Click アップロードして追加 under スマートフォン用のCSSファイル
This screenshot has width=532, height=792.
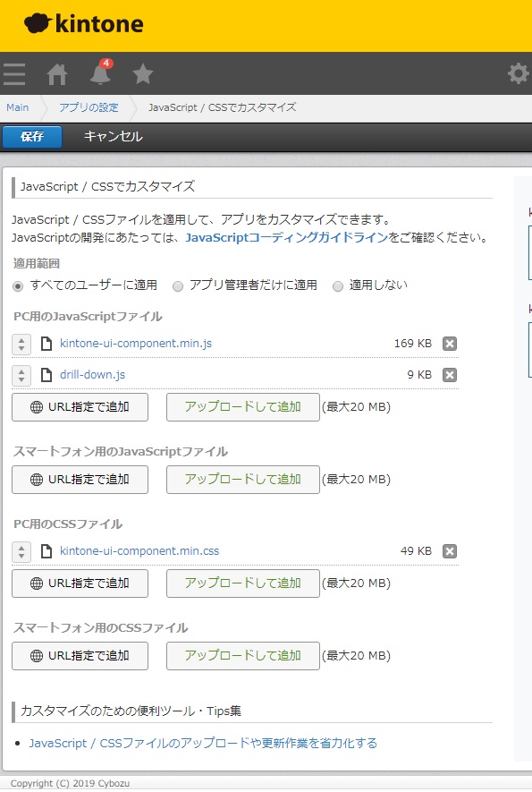243,656
